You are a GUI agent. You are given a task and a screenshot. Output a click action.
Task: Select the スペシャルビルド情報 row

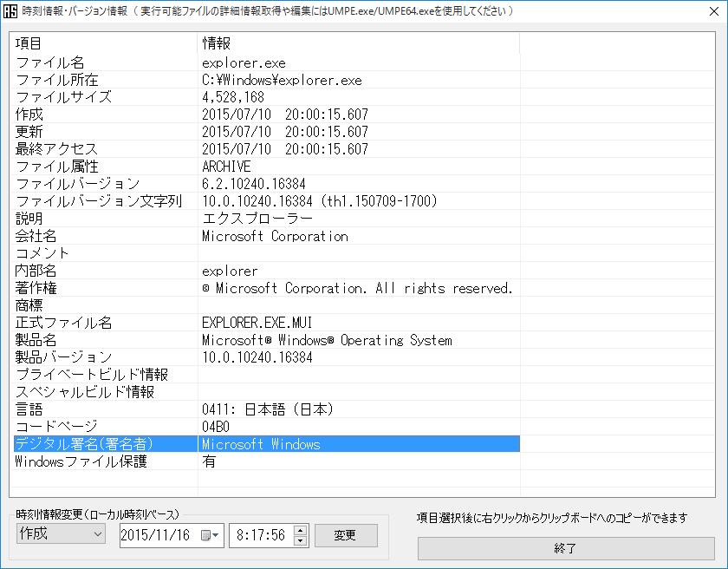(x=267, y=392)
